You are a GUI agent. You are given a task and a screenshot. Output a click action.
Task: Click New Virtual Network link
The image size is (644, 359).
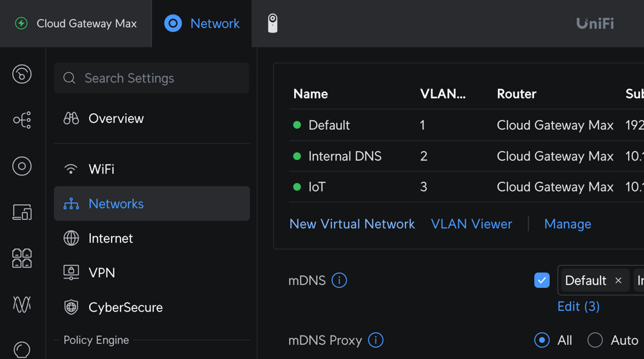[x=352, y=224]
